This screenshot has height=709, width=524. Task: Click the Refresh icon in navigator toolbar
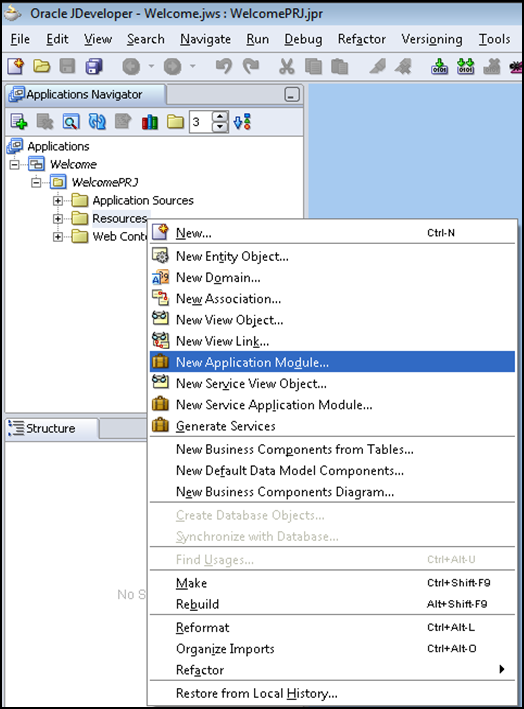[97, 122]
